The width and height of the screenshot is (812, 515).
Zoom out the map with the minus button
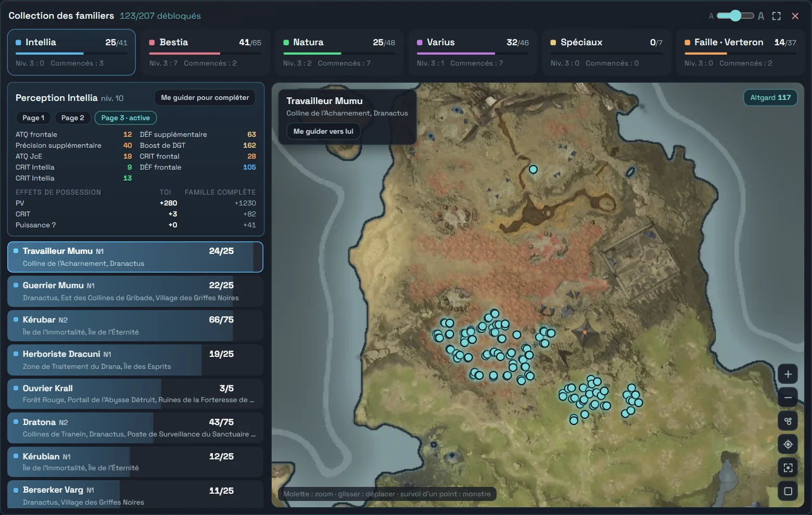788,397
